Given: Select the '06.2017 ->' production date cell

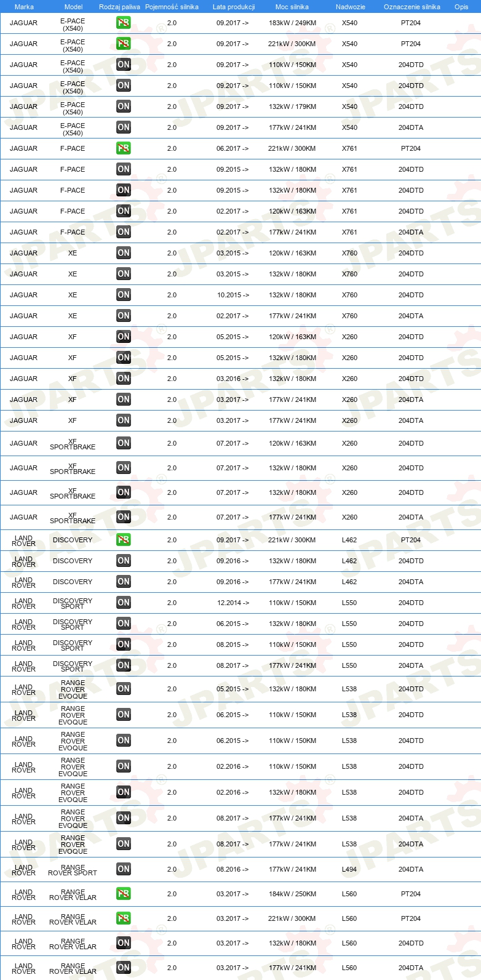Looking at the screenshot, I should pyautogui.click(x=233, y=148).
